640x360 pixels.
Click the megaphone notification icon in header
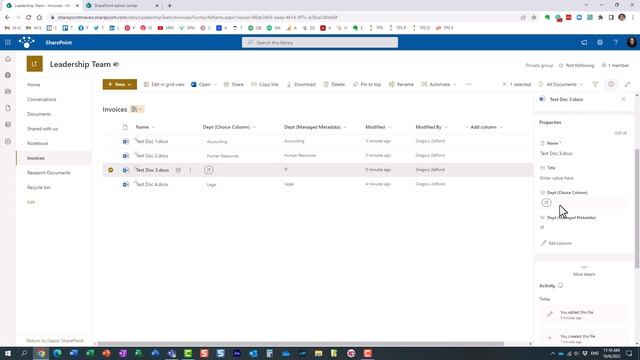point(584,42)
